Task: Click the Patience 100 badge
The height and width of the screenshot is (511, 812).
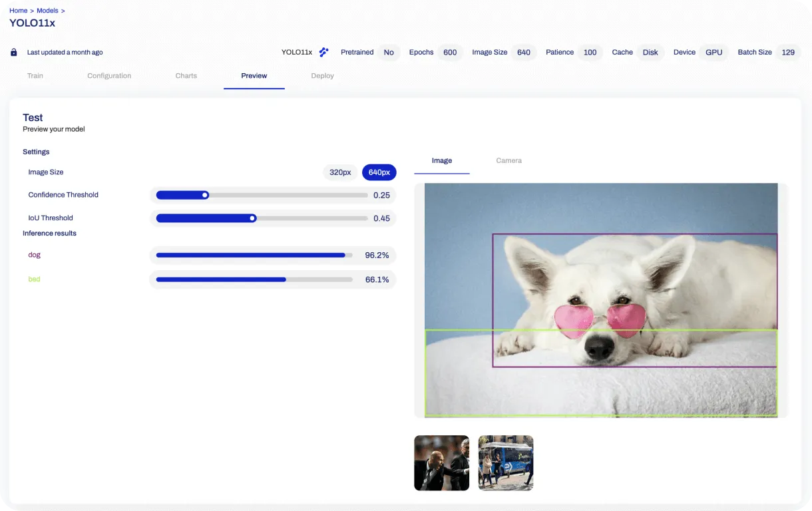Action: tap(590, 53)
